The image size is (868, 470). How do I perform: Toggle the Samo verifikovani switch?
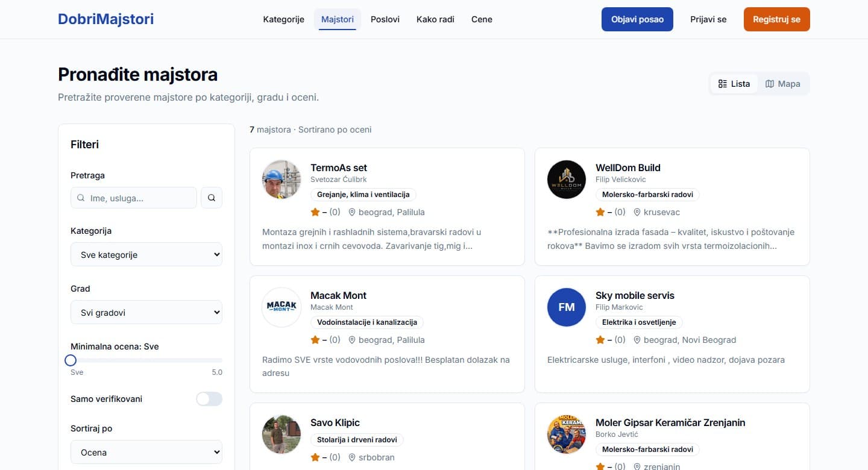click(x=209, y=399)
